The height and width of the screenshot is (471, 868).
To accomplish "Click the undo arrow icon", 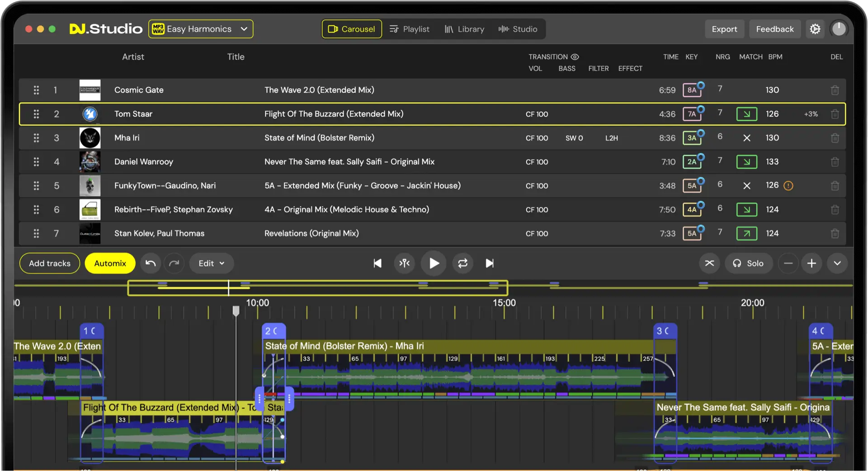I will 151,264.
